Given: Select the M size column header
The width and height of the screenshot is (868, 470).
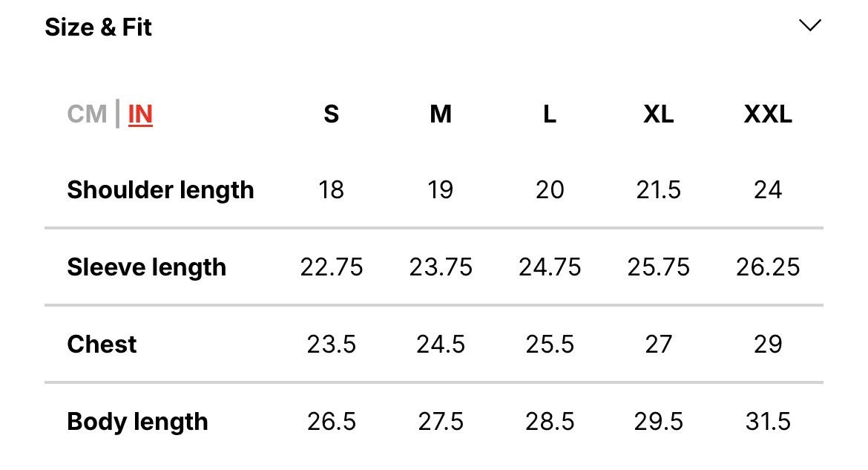Looking at the screenshot, I should click(441, 114).
